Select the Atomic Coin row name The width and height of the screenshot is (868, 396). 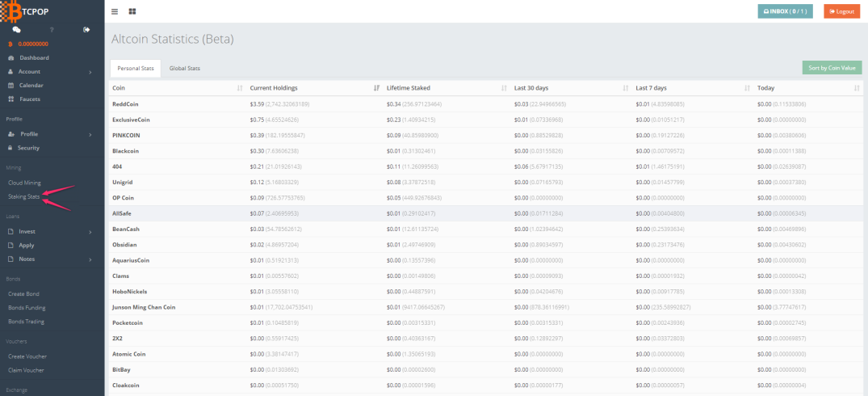tap(129, 354)
